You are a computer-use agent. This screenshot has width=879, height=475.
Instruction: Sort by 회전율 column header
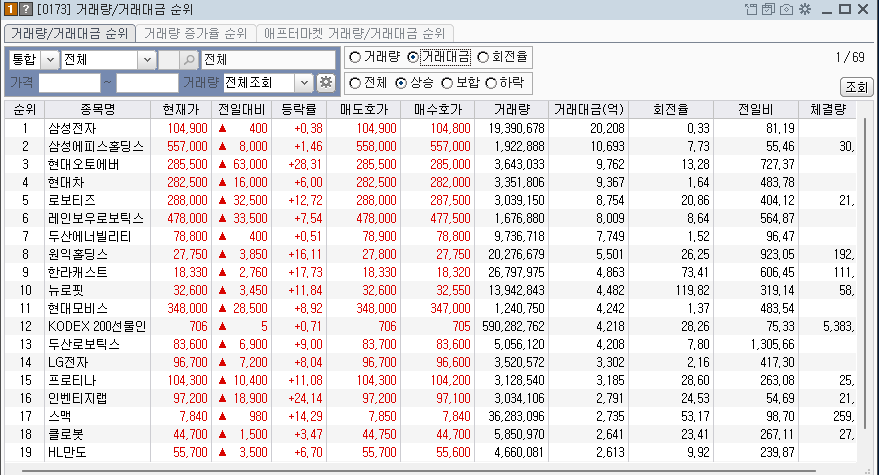(671, 109)
